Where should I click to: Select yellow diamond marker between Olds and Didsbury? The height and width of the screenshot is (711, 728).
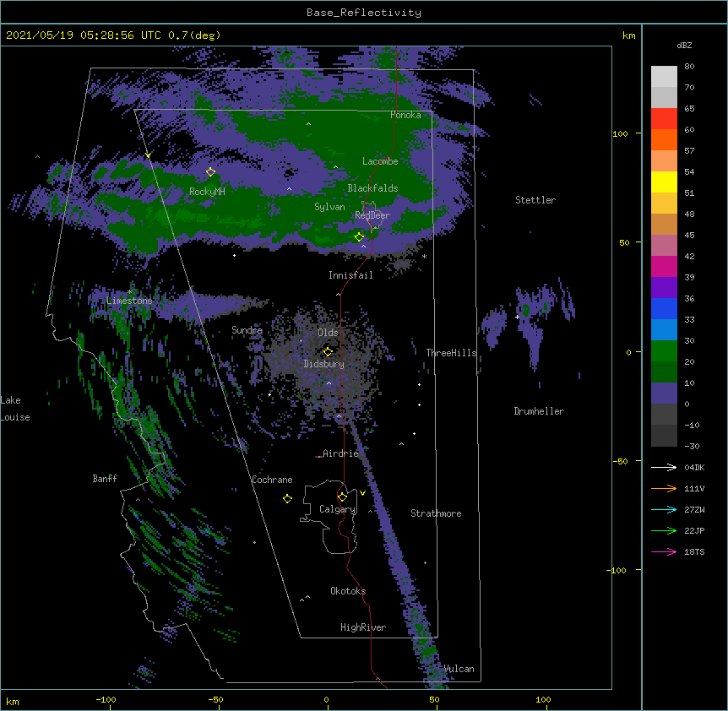(328, 351)
